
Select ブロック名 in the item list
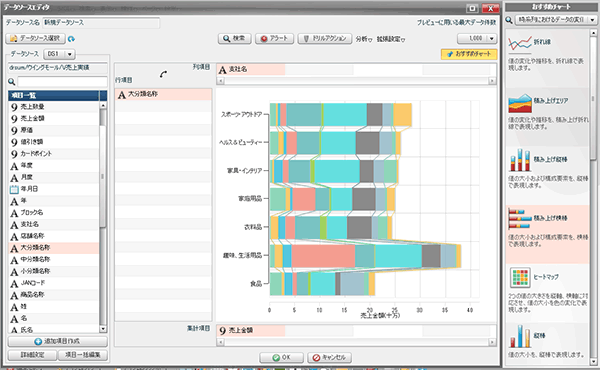click(x=54, y=212)
